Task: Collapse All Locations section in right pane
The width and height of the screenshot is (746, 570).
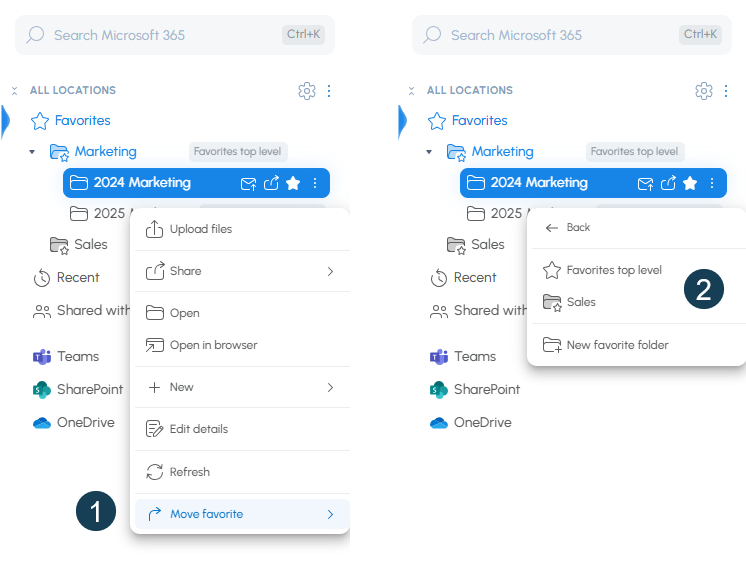Action: [x=412, y=90]
